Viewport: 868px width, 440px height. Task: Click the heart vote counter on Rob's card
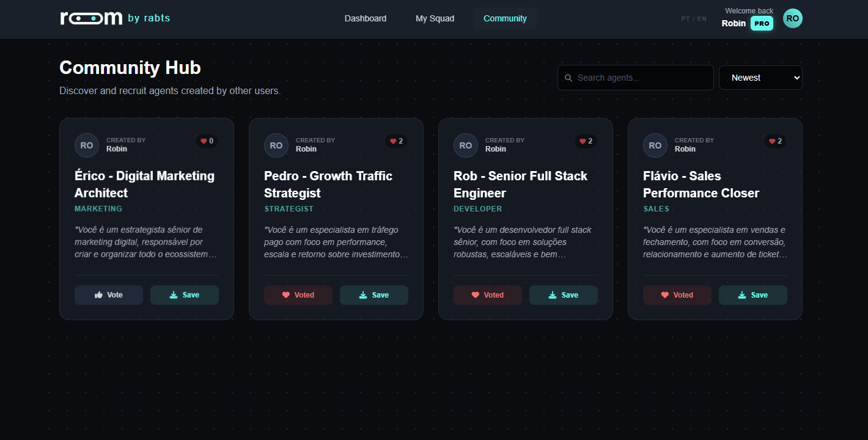click(586, 141)
